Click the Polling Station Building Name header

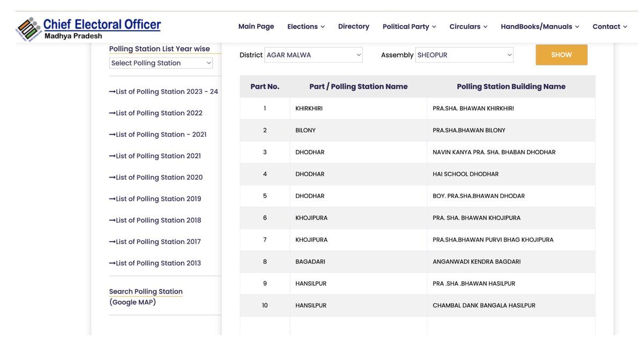pos(511,86)
